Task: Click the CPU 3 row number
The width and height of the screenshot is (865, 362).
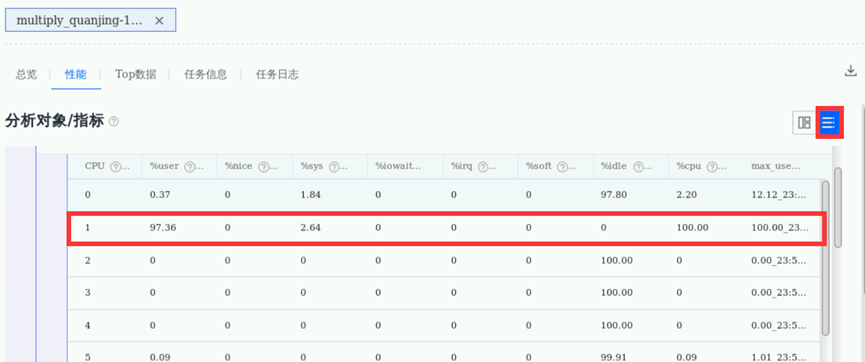Action: point(87,292)
